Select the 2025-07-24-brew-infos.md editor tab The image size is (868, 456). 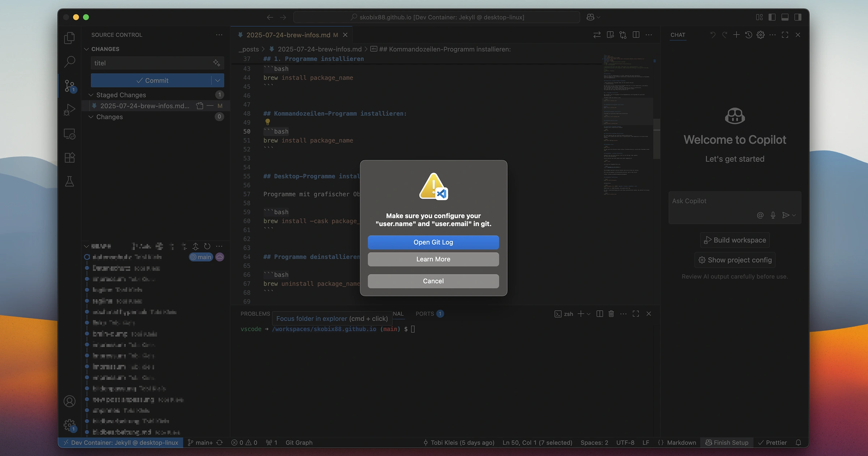click(x=288, y=35)
